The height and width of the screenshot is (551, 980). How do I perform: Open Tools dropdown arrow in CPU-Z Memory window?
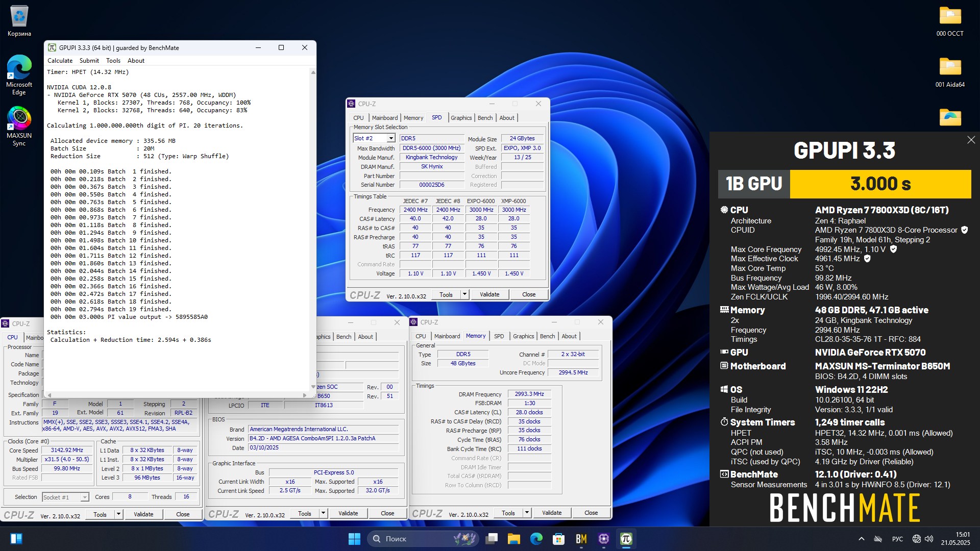tap(527, 513)
